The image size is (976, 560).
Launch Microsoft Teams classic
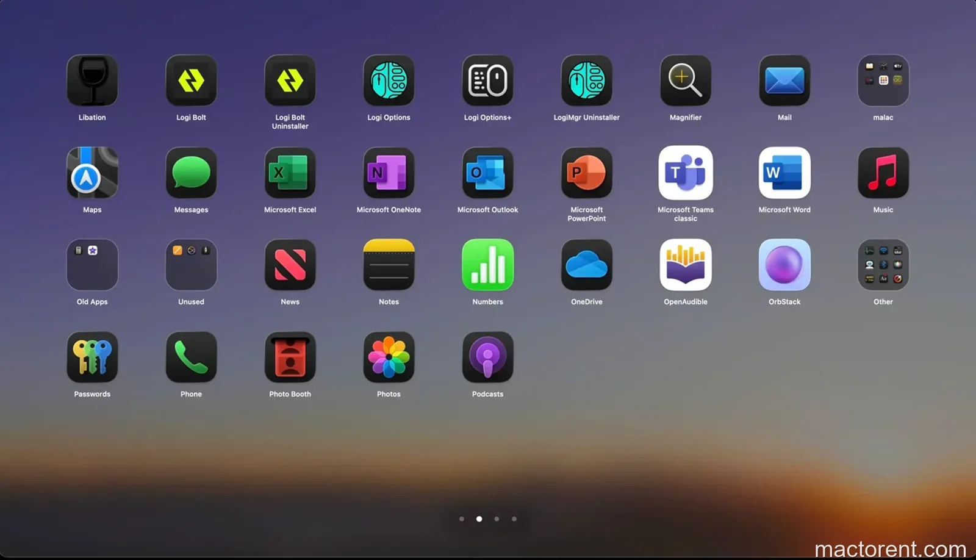tap(686, 173)
